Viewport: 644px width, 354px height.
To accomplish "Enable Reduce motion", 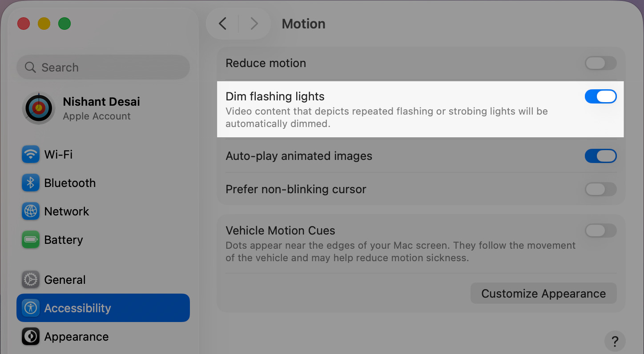I will click(600, 63).
